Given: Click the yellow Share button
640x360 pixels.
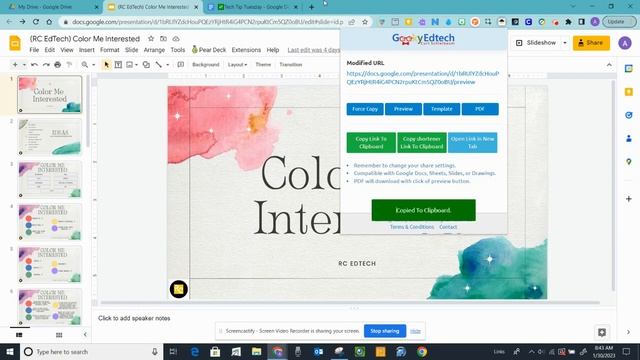Looking at the screenshot, I should 591,42.
